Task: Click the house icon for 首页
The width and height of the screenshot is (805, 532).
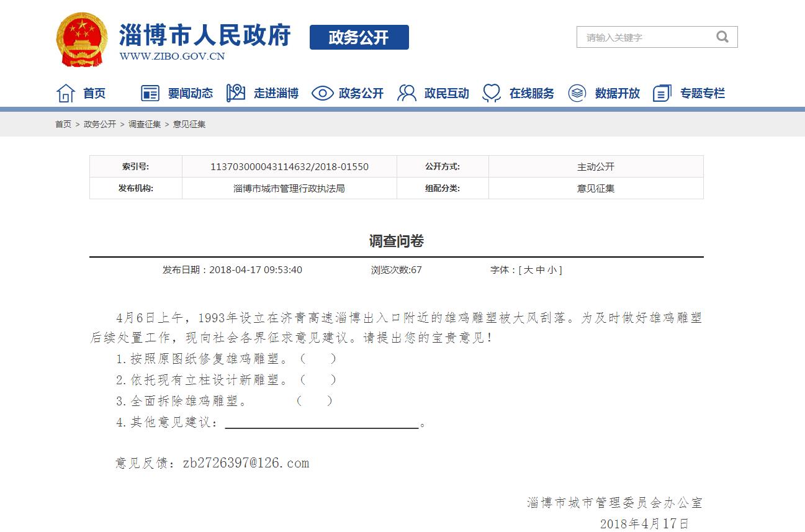Action: (x=66, y=93)
